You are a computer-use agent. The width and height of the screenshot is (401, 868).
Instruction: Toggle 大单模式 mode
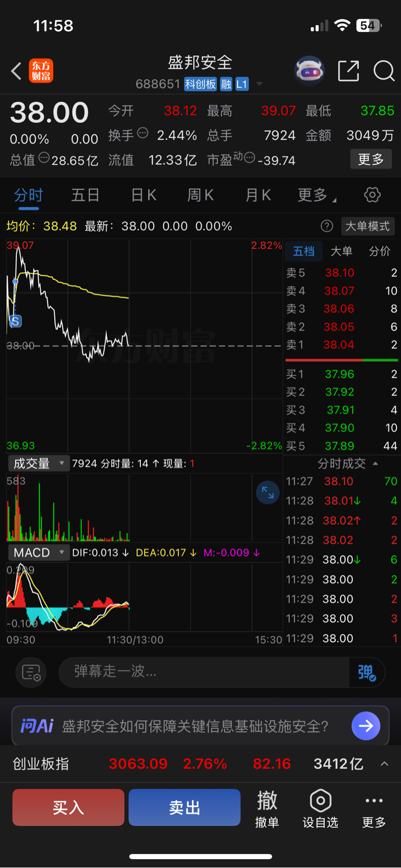[x=368, y=226]
